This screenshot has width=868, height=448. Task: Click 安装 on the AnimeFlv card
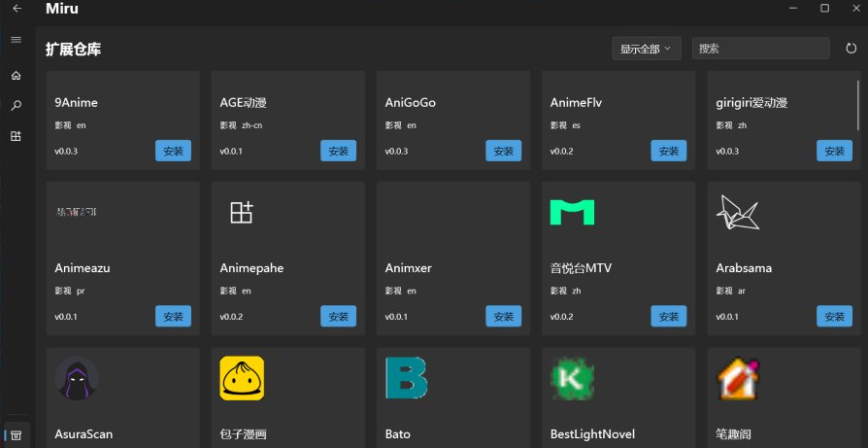668,151
